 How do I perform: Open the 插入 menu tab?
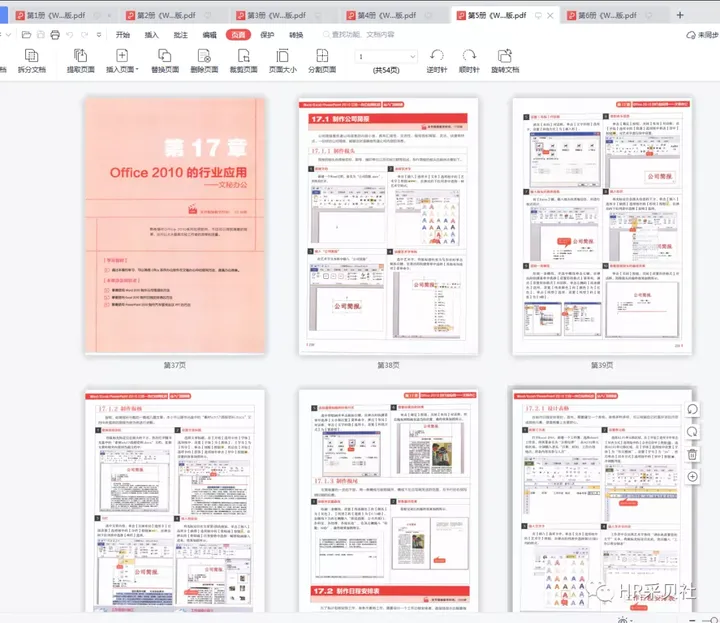pyautogui.click(x=152, y=35)
